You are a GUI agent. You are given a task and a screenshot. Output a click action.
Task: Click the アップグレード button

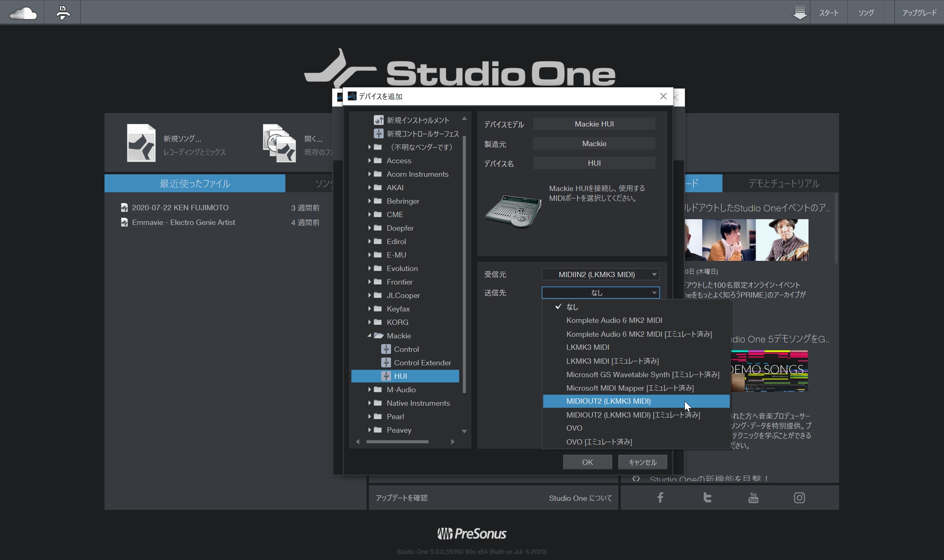click(919, 13)
